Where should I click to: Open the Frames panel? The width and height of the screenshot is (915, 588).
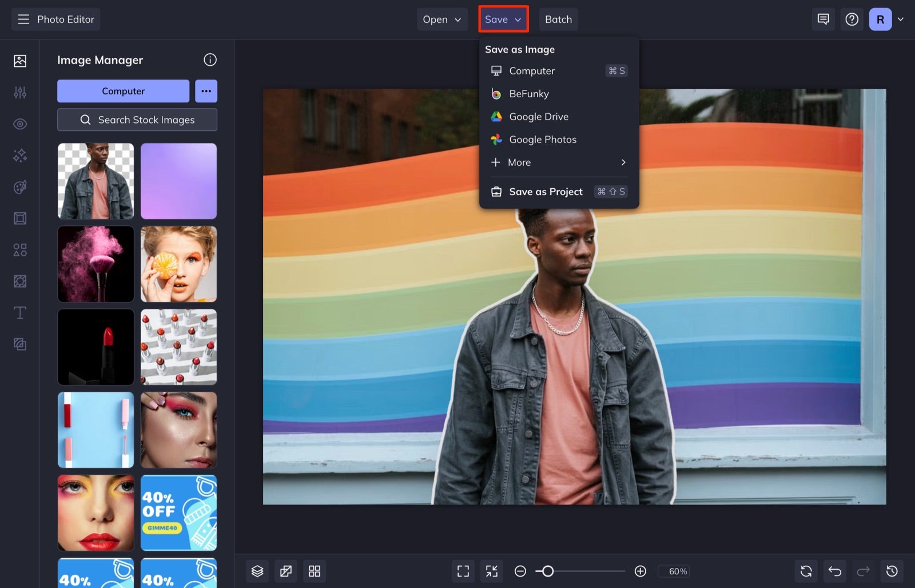click(x=20, y=218)
